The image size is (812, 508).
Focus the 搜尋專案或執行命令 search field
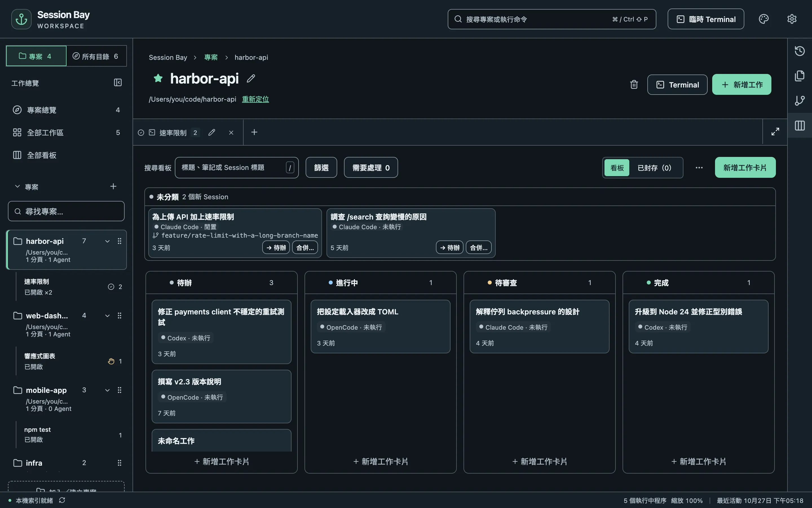click(551, 19)
